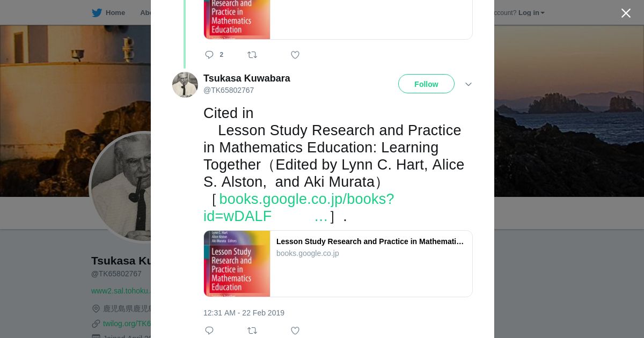Close the tweet overlay with X
Screen dimensions: 644x338
[x=626, y=13]
